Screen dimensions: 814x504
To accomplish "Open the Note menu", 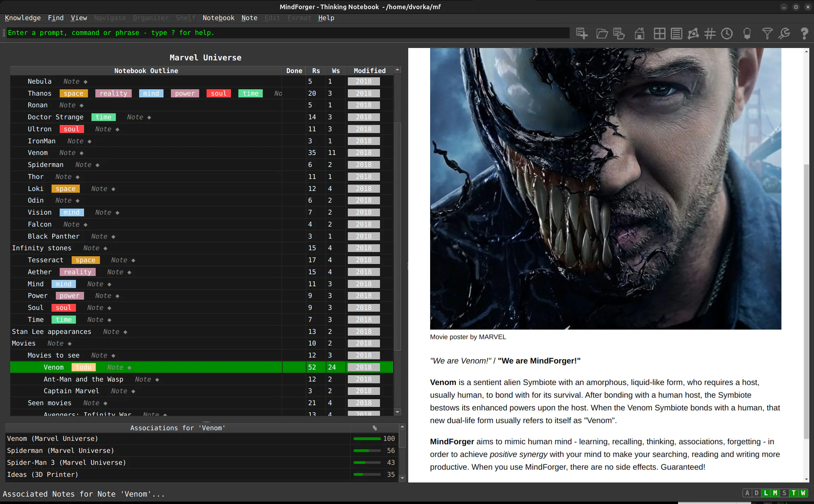I will pyautogui.click(x=249, y=18).
